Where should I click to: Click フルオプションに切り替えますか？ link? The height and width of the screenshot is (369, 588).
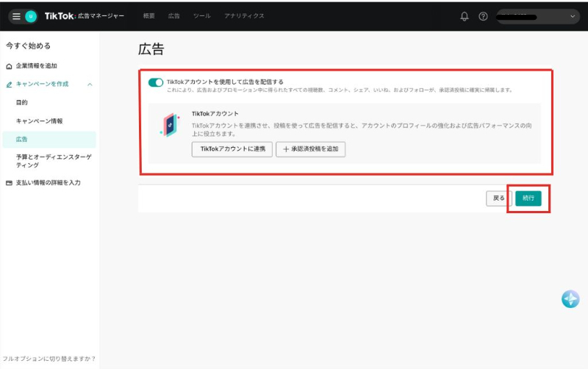pyautogui.click(x=49, y=359)
